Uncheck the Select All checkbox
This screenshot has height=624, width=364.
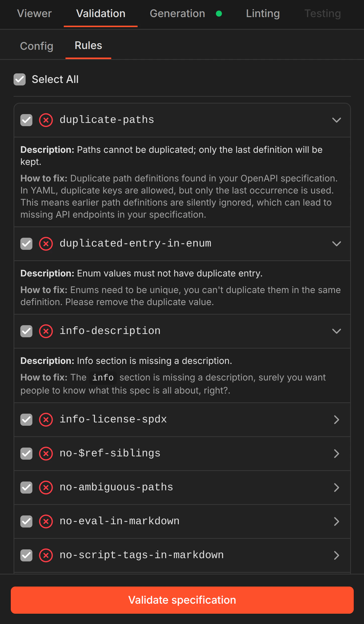(x=20, y=79)
